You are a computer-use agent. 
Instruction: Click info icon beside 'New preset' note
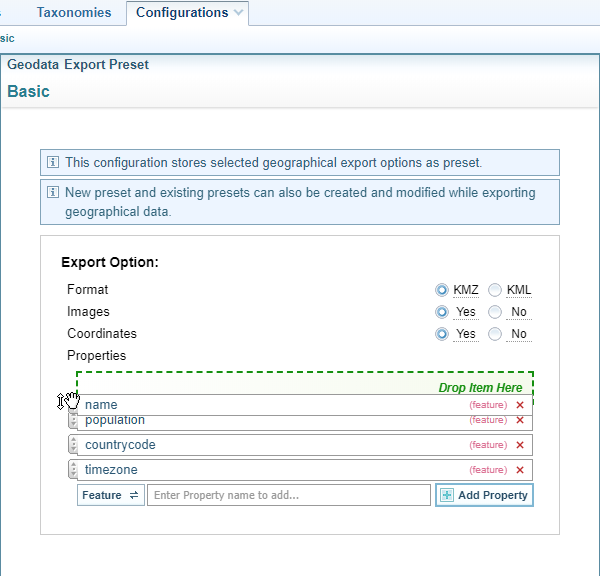click(x=53, y=192)
